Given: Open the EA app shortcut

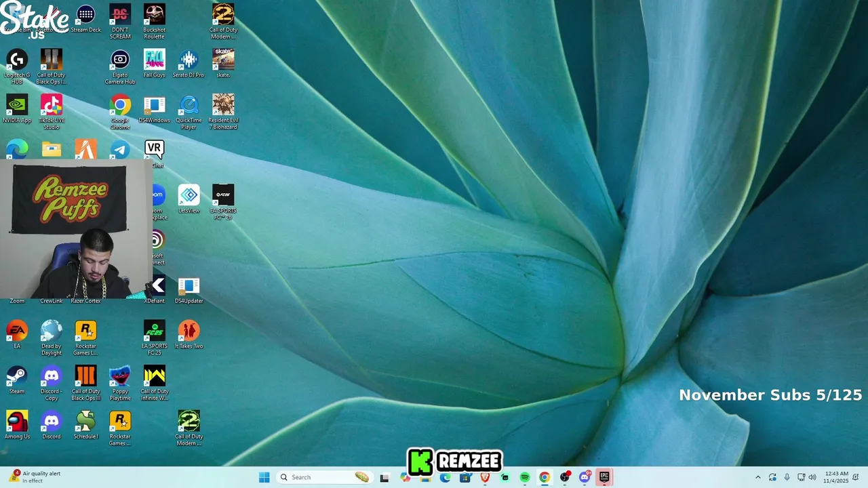Looking at the screenshot, I should coord(17,335).
